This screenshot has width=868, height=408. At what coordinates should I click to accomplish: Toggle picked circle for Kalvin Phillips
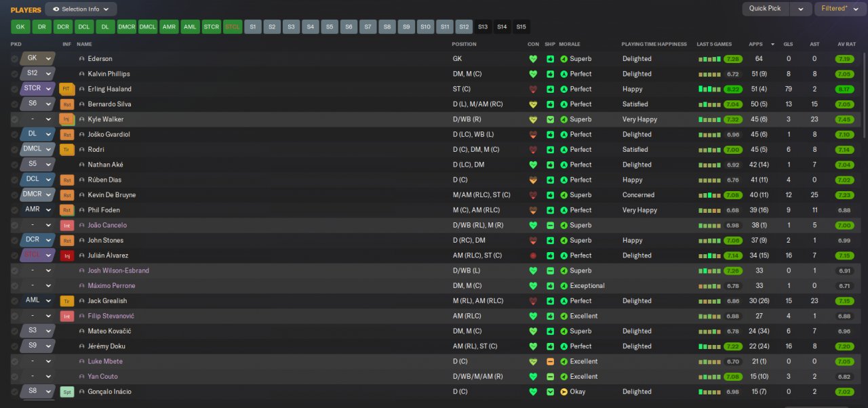point(15,74)
